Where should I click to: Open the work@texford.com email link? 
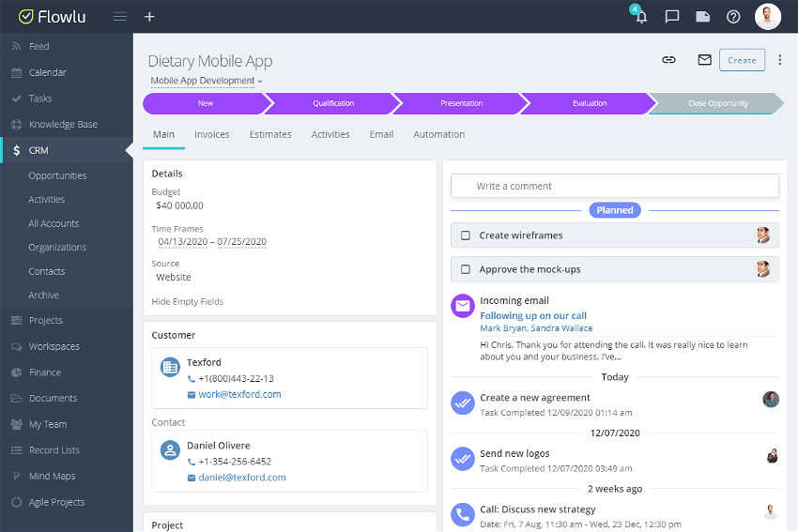tap(239, 395)
